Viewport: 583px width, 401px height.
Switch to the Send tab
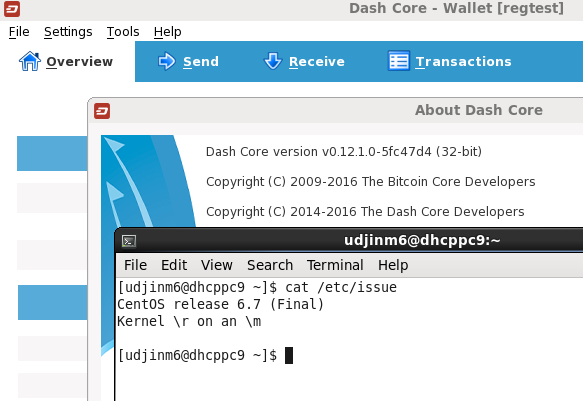189,61
